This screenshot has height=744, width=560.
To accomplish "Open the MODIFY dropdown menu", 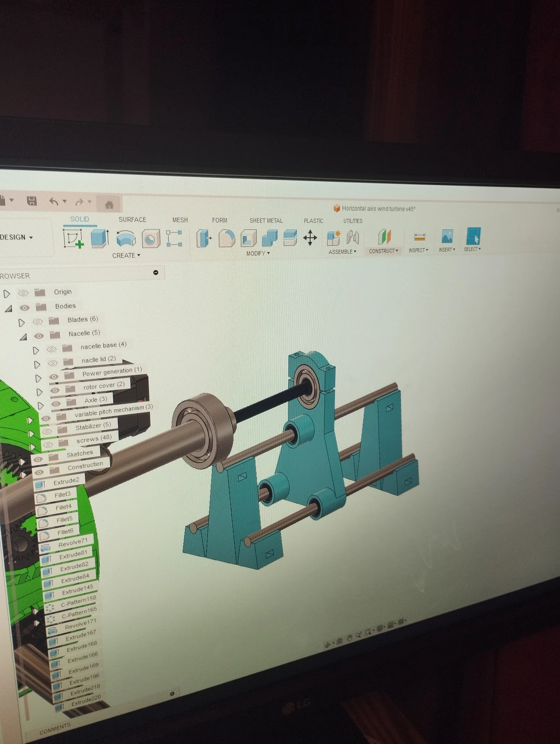I will click(x=258, y=253).
